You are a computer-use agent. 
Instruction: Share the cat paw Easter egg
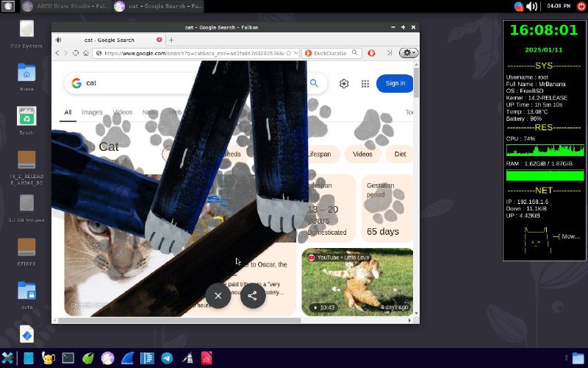click(x=252, y=296)
